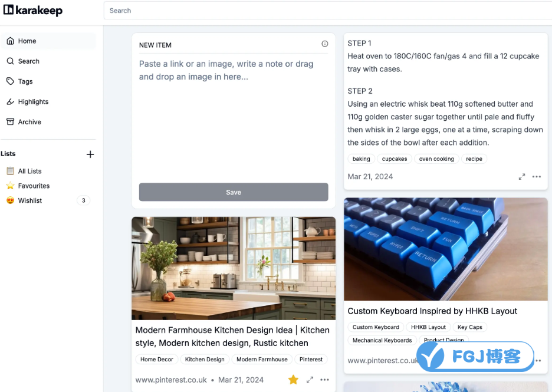Image resolution: width=552 pixels, height=392 pixels.
Task: Focus the top Search field
Action: coord(327,11)
